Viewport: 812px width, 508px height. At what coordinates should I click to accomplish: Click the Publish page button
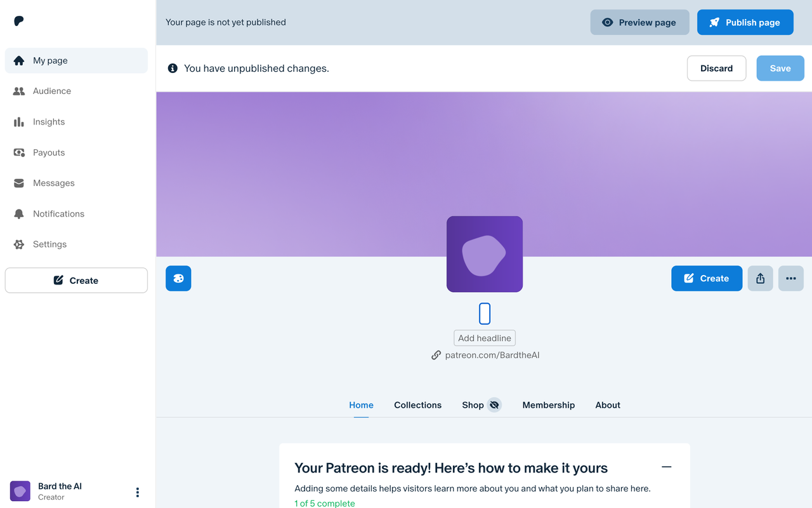[x=745, y=22]
